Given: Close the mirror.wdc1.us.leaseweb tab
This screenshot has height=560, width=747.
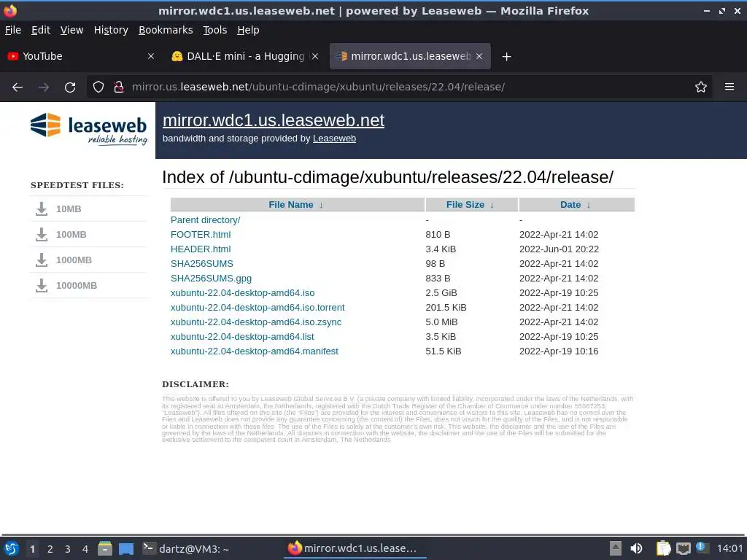Looking at the screenshot, I should (x=479, y=56).
